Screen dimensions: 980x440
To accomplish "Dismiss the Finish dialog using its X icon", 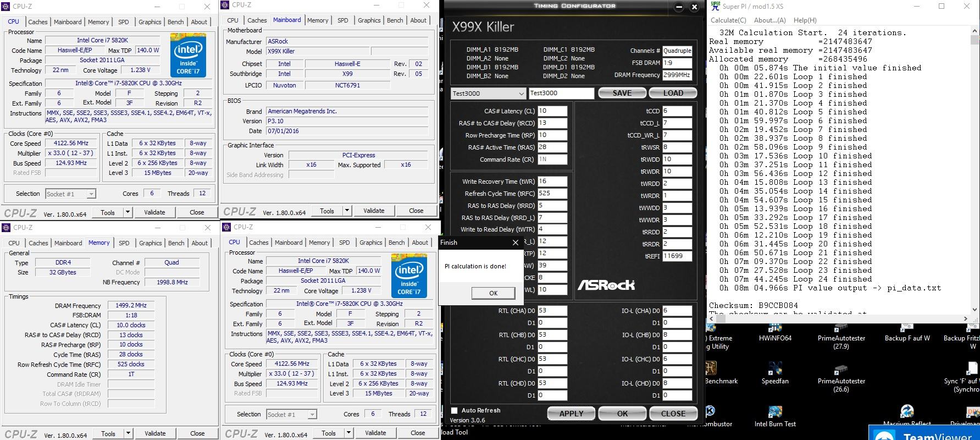I will click(515, 243).
